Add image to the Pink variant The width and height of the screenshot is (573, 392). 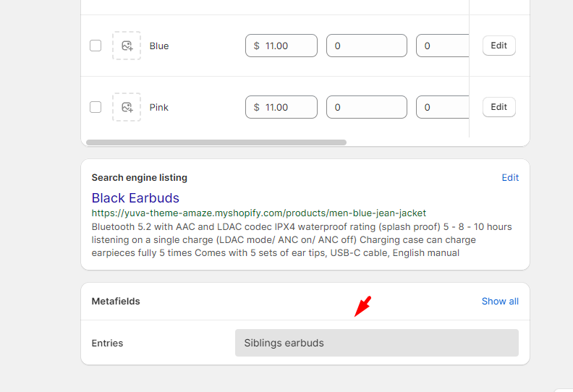(x=127, y=107)
